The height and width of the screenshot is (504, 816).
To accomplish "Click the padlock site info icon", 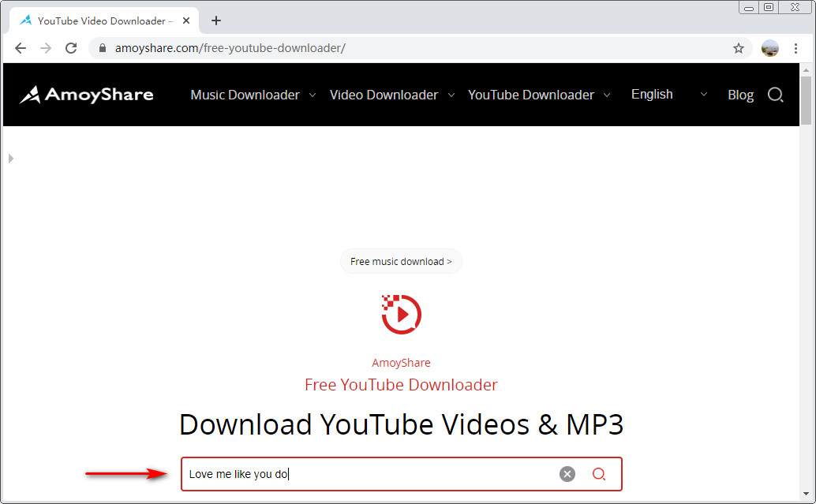I will pos(103,48).
